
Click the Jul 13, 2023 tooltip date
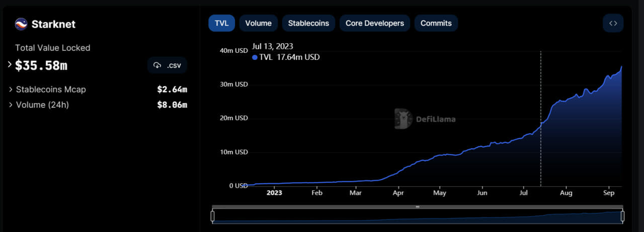[x=273, y=47]
